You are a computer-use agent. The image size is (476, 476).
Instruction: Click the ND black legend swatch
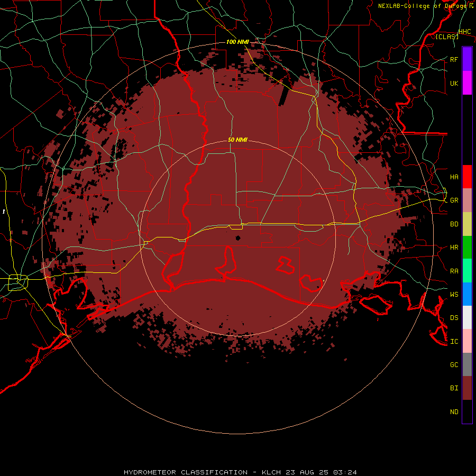(467, 411)
